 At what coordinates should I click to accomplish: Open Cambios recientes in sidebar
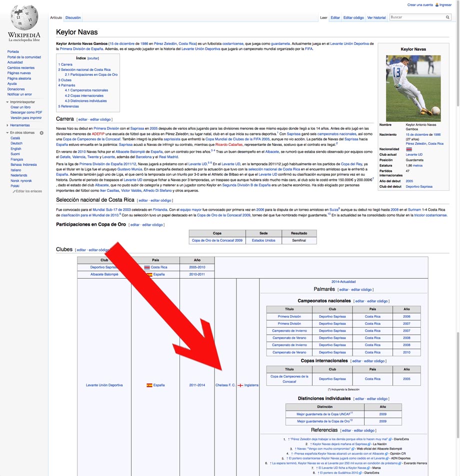tap(21, 68)
